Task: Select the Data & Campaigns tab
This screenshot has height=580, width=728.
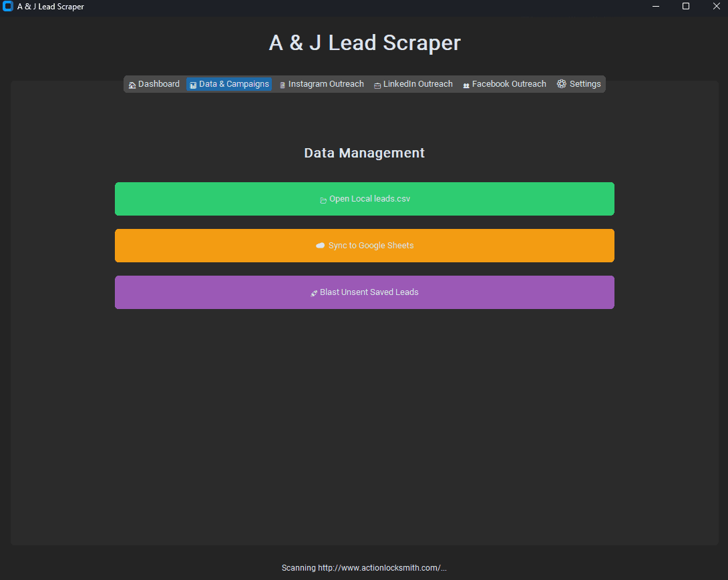Action: pyautogui.click(x=229, y=84)
